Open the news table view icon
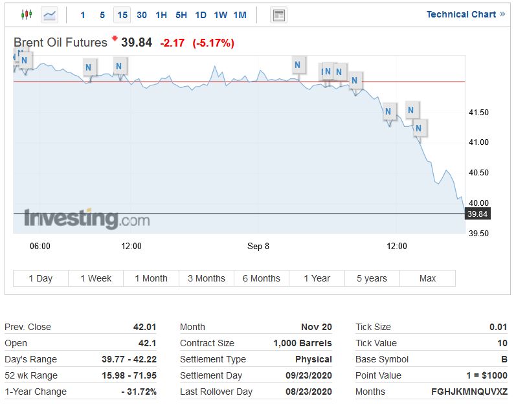Screen dimensions: 516x420 (278, 15)
